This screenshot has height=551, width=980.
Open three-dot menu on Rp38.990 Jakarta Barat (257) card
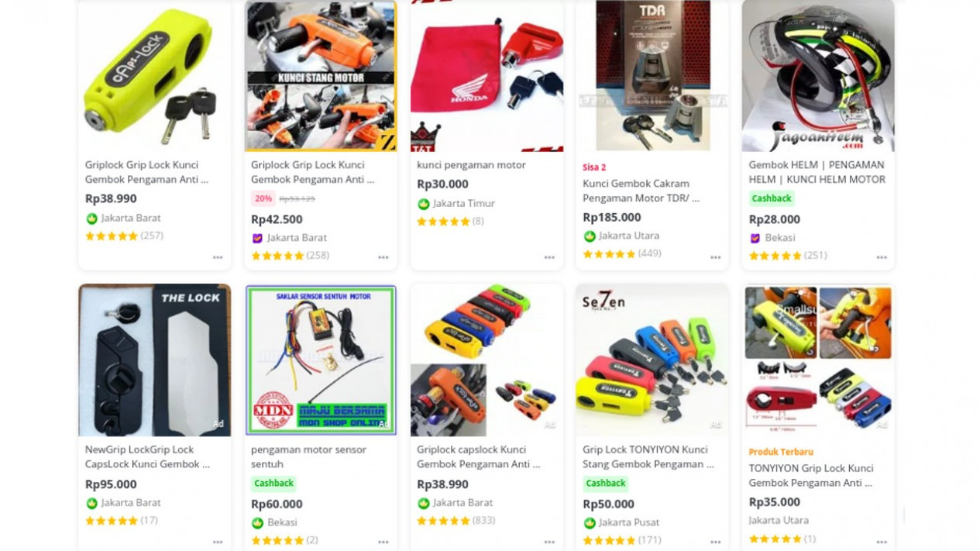pos(218,257)
